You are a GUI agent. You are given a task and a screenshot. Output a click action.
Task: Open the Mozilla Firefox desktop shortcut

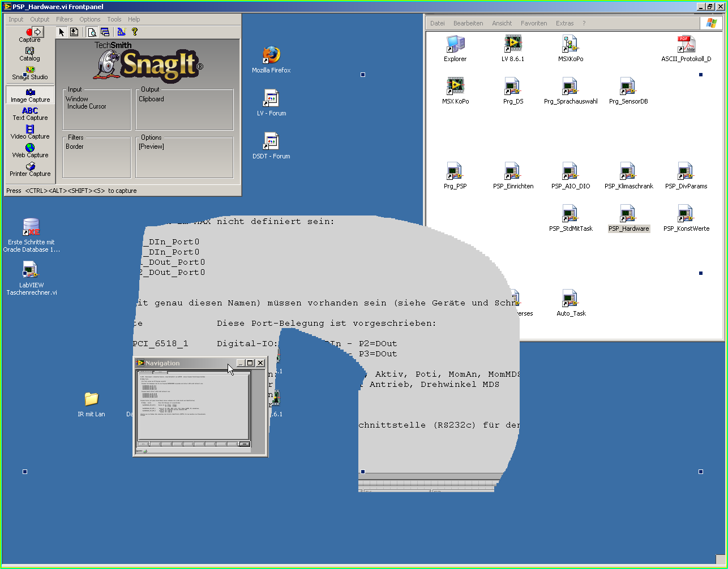[271, 55]
